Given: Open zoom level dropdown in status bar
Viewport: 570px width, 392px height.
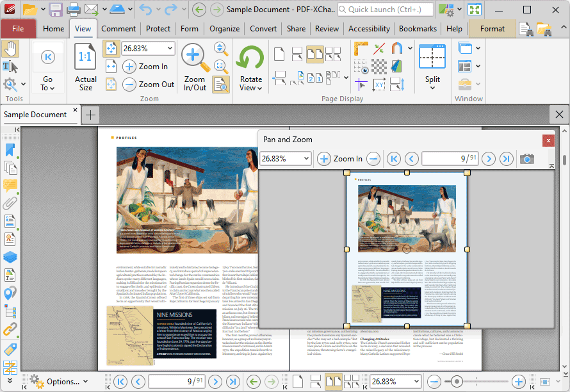Looking at the screenshot, I should (416, 382).
